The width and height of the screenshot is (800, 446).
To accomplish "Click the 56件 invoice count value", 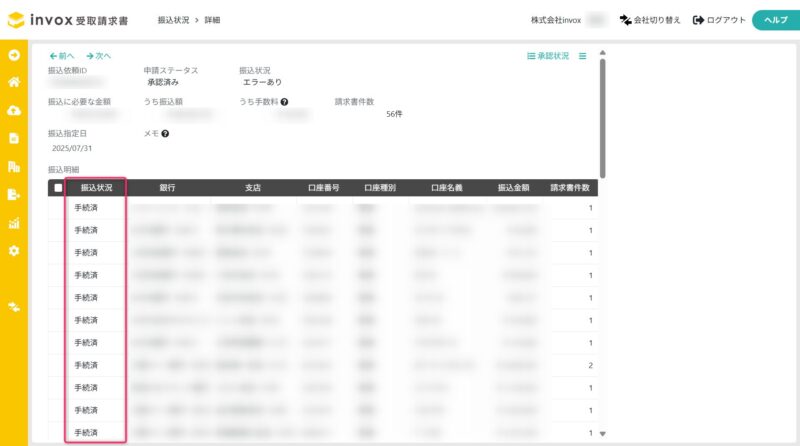I will 394,114.
